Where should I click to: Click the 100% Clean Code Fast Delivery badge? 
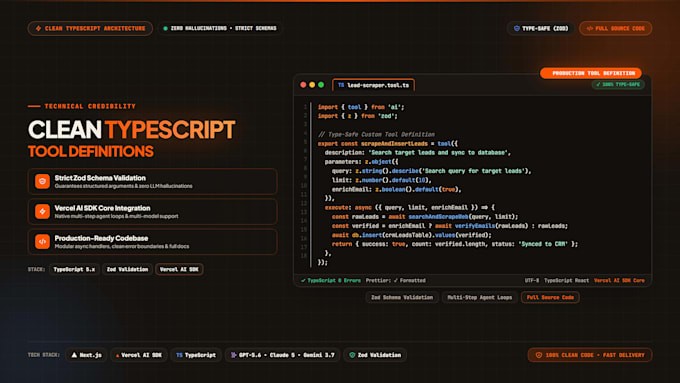590,355
